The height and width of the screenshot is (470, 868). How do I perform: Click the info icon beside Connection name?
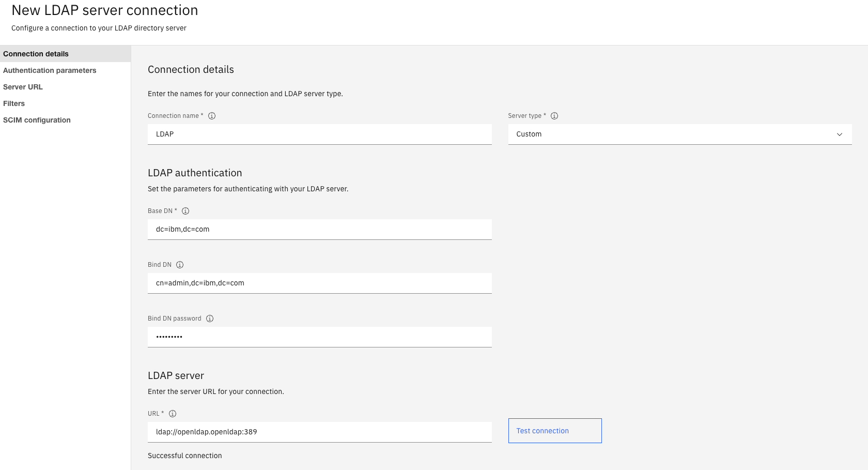coord(212,116)
